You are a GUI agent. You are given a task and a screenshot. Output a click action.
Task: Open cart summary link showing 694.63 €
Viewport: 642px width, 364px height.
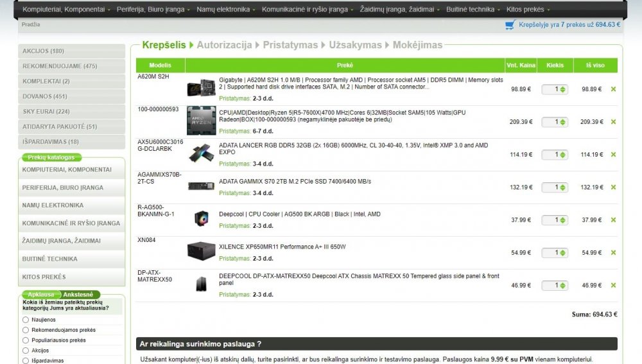click(x=569, y=24)
